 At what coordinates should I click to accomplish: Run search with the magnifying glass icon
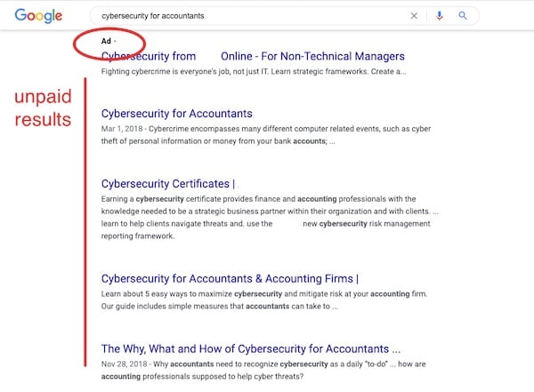pyautogui.click(x=463, y=15)
